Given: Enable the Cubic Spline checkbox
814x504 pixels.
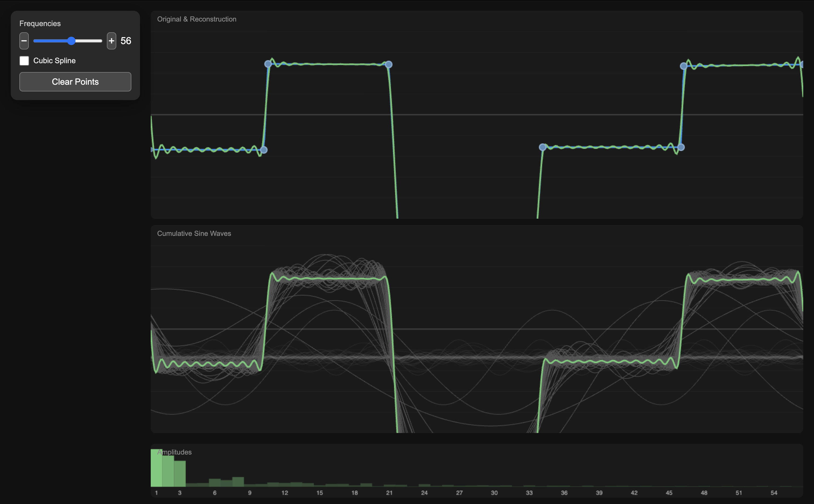Looking at the screenshot, I should (24, 61).
